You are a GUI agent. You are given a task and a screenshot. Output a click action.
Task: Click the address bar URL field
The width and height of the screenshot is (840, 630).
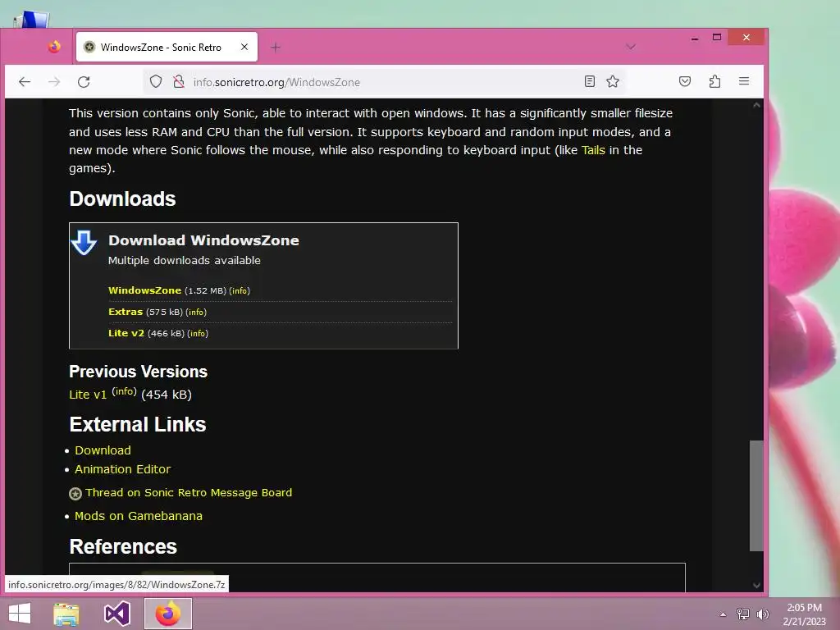point(383,82)
